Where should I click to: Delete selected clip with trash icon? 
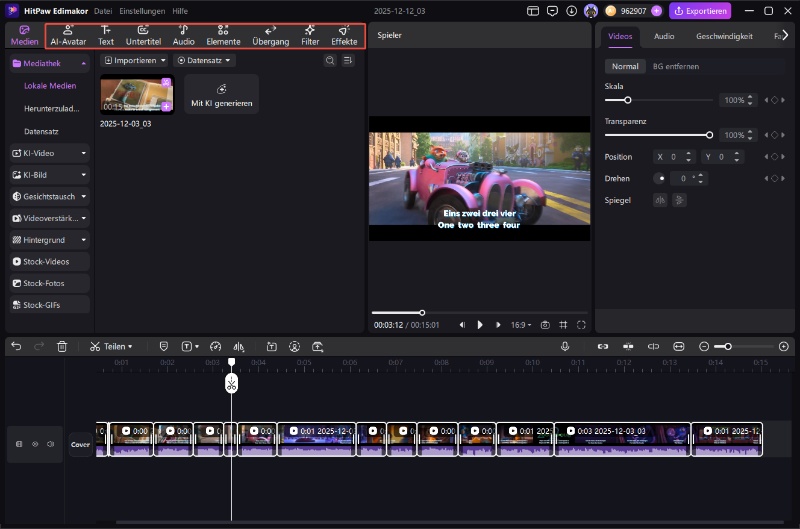pyautogui.click(x=62, y=346)
